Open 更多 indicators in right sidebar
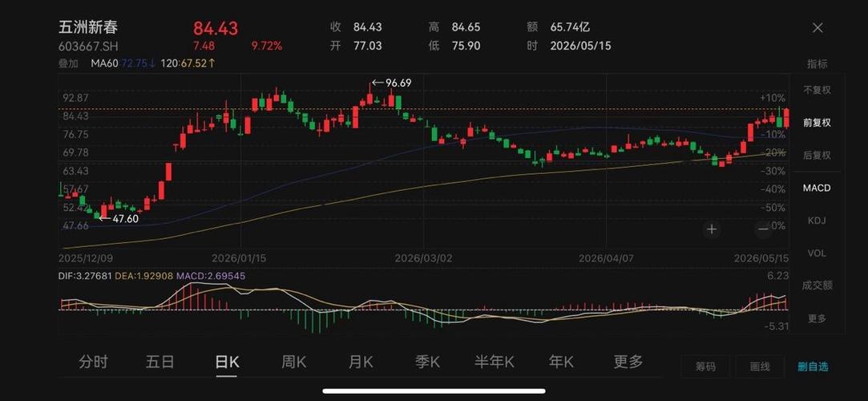This screenshot has width=868, height=401. (817, 318)
